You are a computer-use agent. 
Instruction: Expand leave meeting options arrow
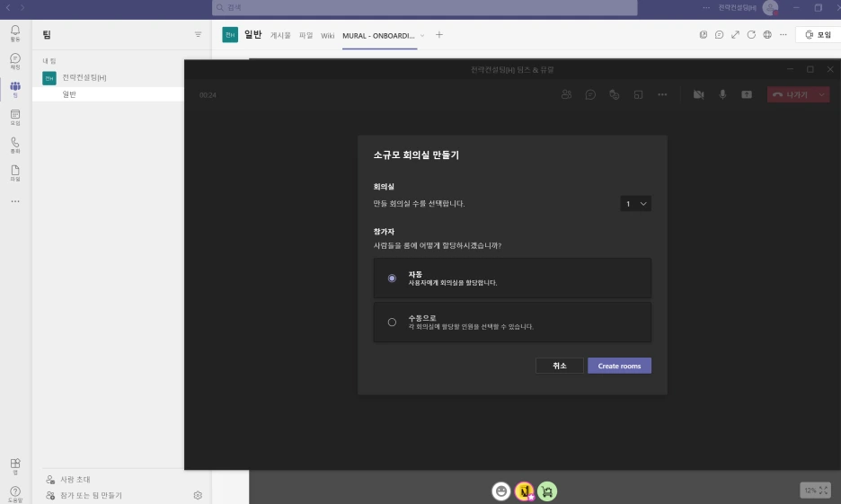[x=822, y=95]
